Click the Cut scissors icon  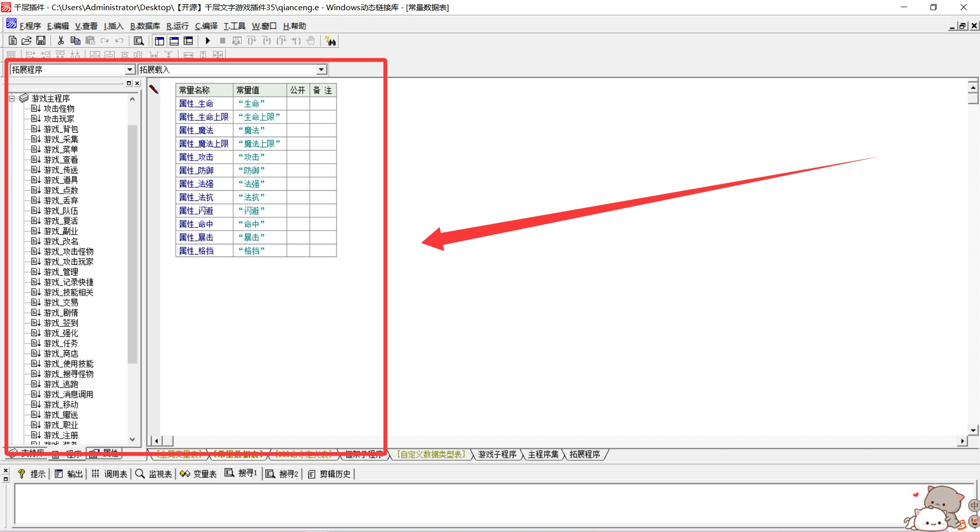[61, 41]
